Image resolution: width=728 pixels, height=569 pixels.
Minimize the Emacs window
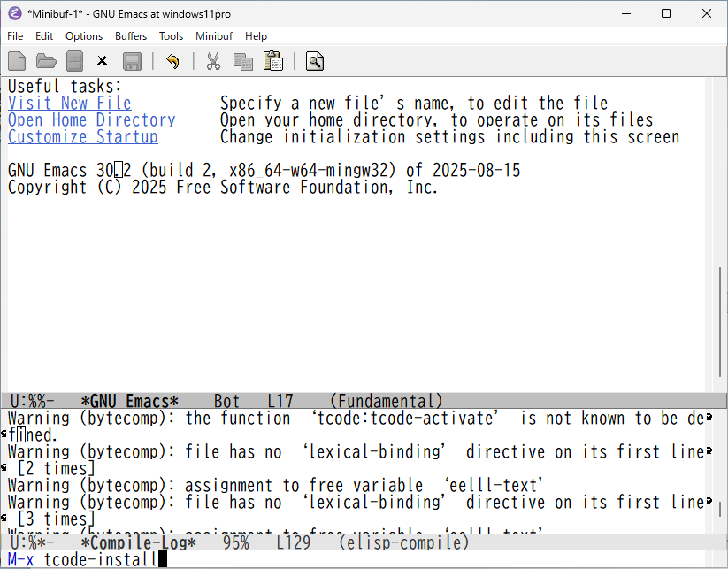[x=626, y=13]
